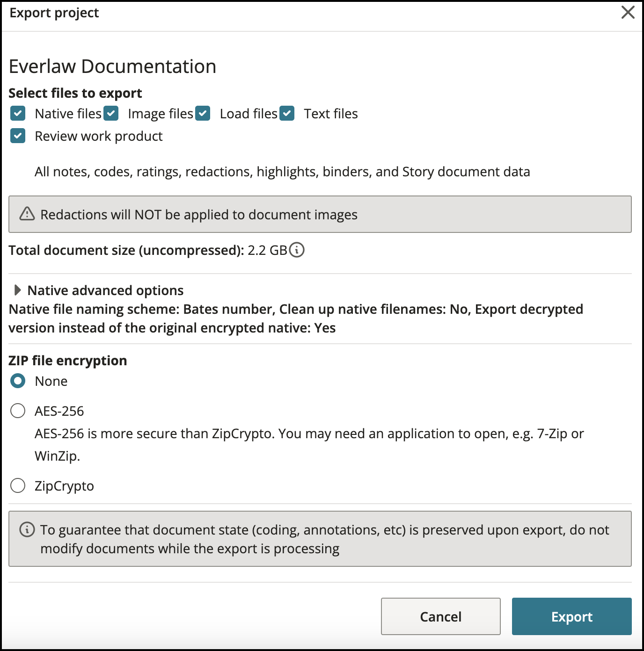Click 'All notes, codes, ratings' description text

point(282,172)
